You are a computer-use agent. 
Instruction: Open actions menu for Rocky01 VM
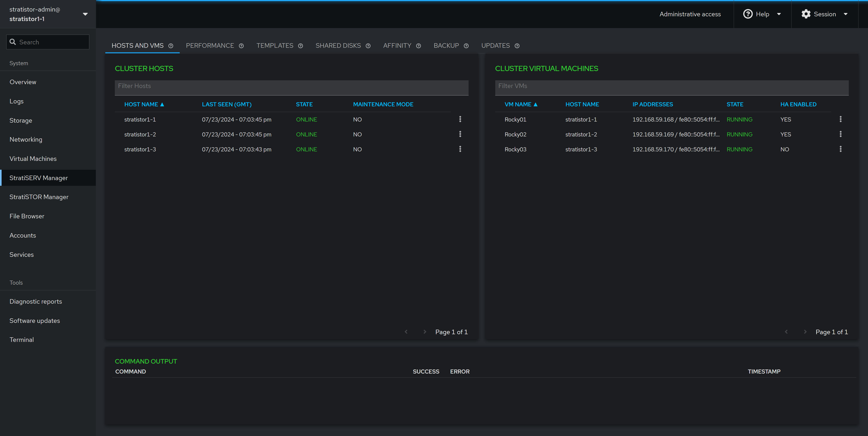[x=840, y=119]
